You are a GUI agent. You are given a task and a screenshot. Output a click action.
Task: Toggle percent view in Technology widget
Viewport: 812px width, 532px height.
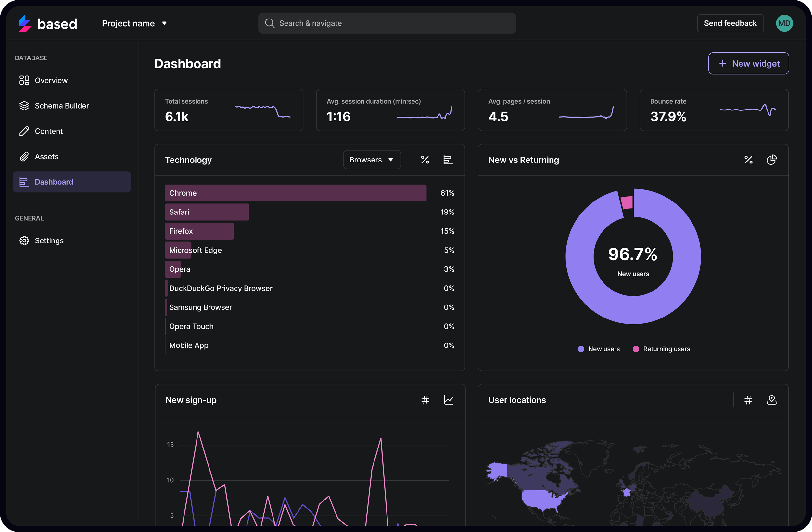click(425, 160)
